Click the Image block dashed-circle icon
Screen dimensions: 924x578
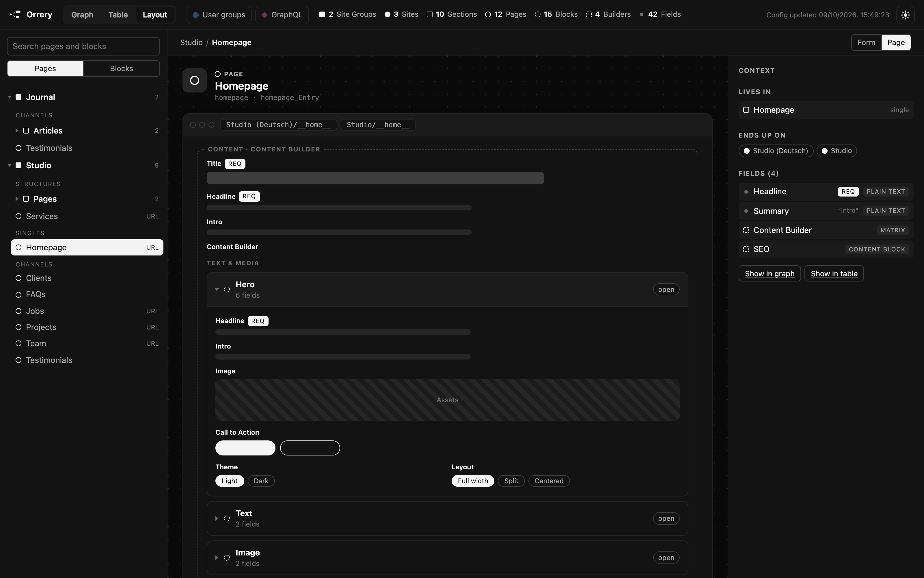click(x=227, y=558)
